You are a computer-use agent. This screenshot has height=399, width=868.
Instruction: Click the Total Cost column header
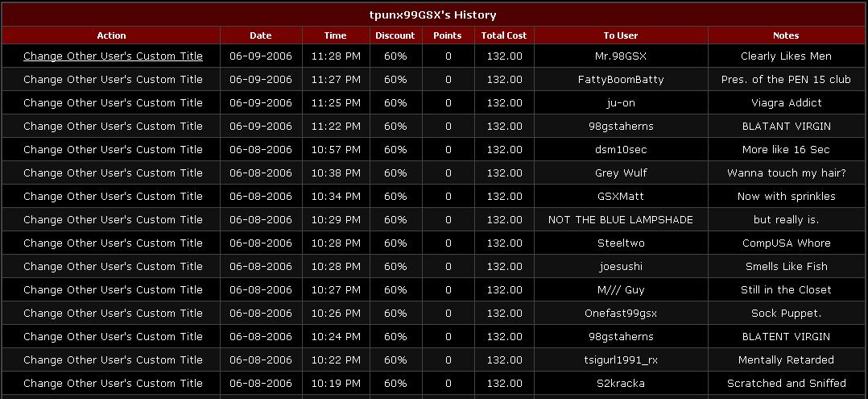[x=504, y=35]
